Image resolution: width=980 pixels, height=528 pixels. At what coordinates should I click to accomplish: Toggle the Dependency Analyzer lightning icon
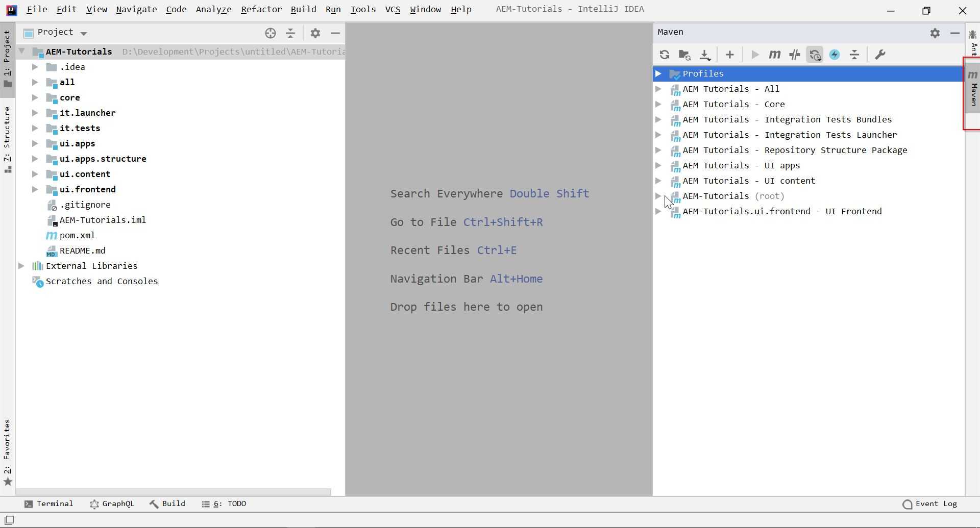(835, 55)
